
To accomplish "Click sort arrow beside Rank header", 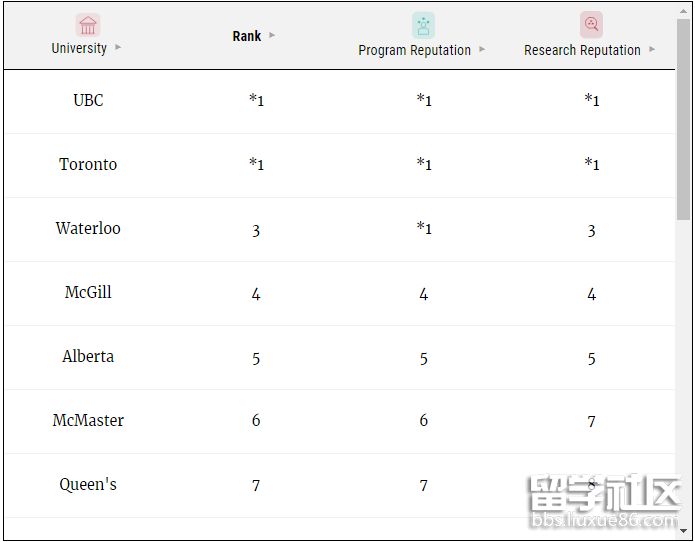I will click(272, 35).
